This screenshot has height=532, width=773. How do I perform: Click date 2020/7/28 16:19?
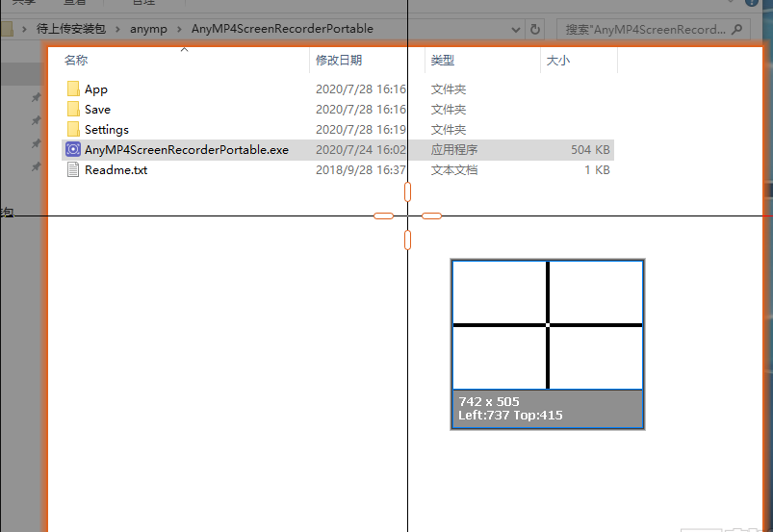tap(361, 130)
